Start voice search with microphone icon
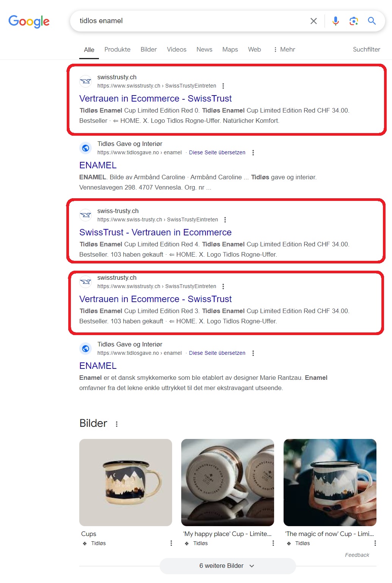 coord(336,21)
